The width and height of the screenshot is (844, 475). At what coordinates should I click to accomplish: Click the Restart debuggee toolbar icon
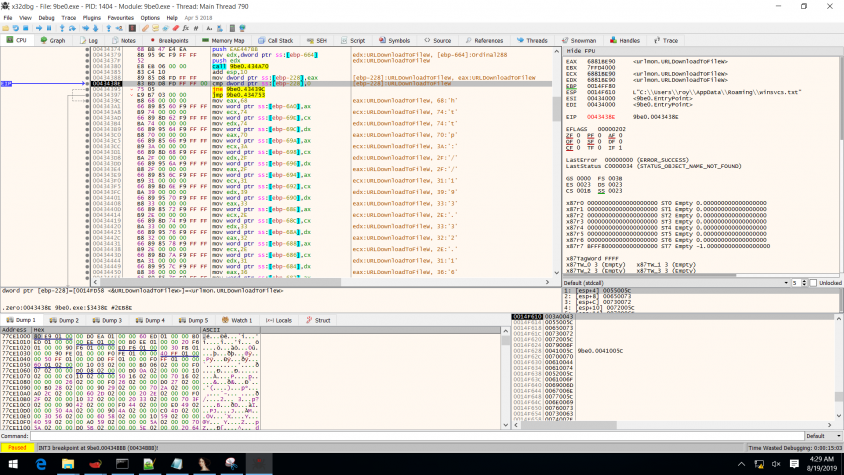(x=16, y=28)
